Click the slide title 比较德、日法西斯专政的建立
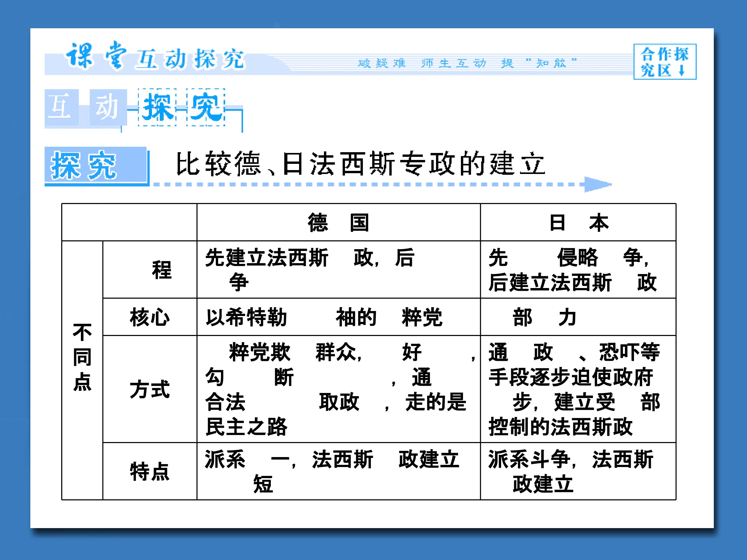The height and width of the screenshot is (560, 747). [360, 164]
